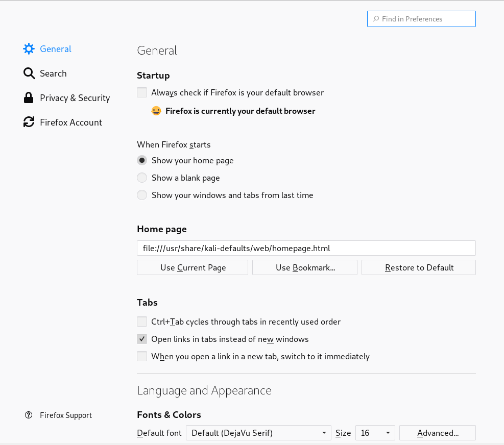This screenshot has height=445, width=504.
Task: Click the General gear icon in sidebar
Action: (29, 49)
